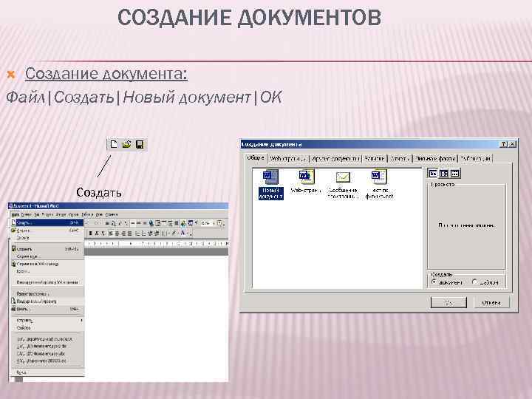Viewport: 532px width, 399px height.
Task: Open the Правка menu in Word
Action: tap(26, 214)
